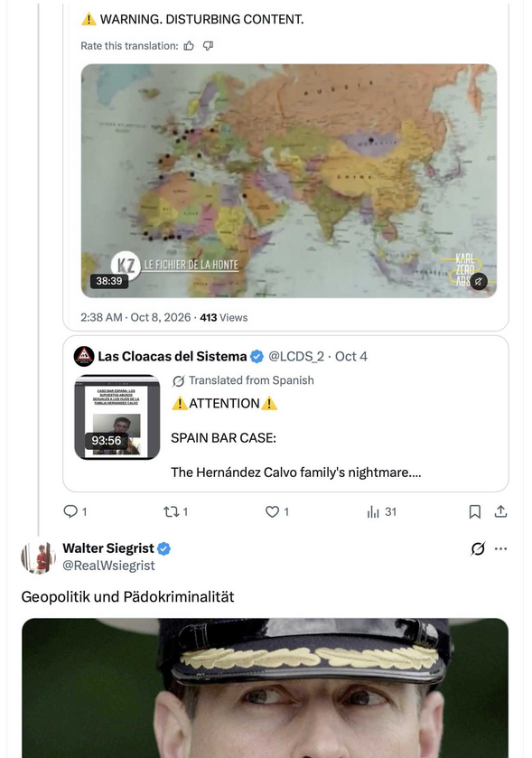Unmute the map video via speaker icon
The height and width of the screenshot is (758, 532).
click(479, 281)
